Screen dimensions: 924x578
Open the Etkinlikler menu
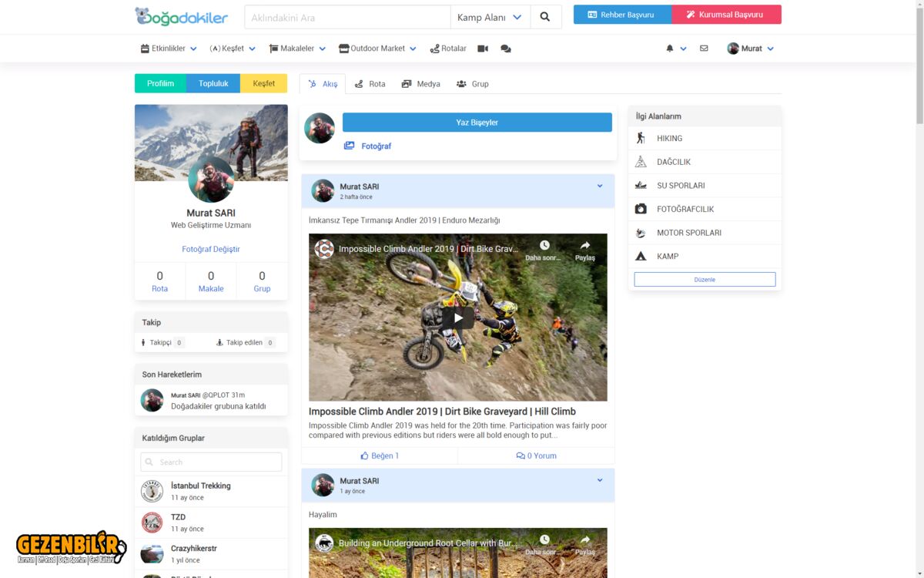pyautogui.click(x=169, y=49)
